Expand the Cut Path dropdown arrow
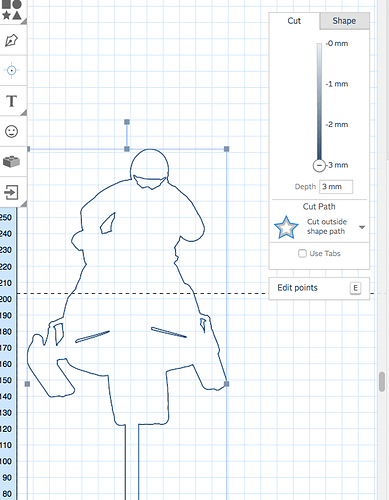389x500 pixels. [x=362, y=227]
